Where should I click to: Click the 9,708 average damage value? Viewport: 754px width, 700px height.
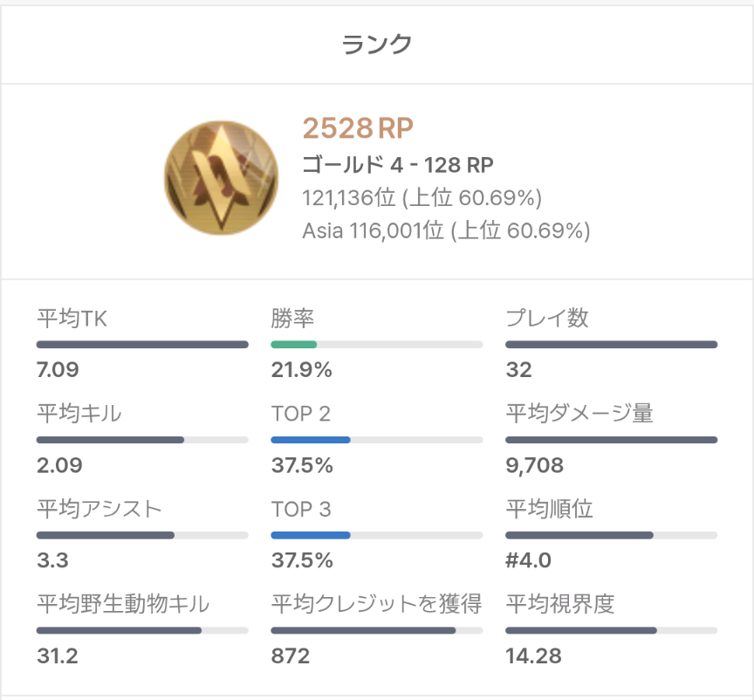(x=534, y=465)
